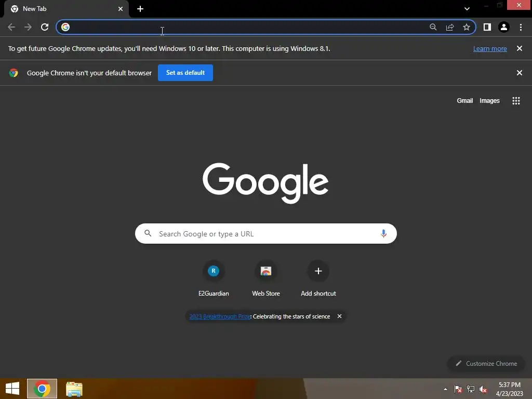Dismiss the default browser infobar
The image size is (532, 399).
[520, 73]
